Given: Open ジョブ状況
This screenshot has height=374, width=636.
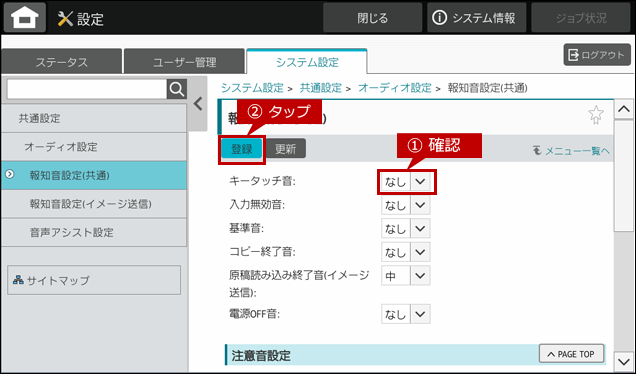Looking at the screenshot, I should 581,18.
